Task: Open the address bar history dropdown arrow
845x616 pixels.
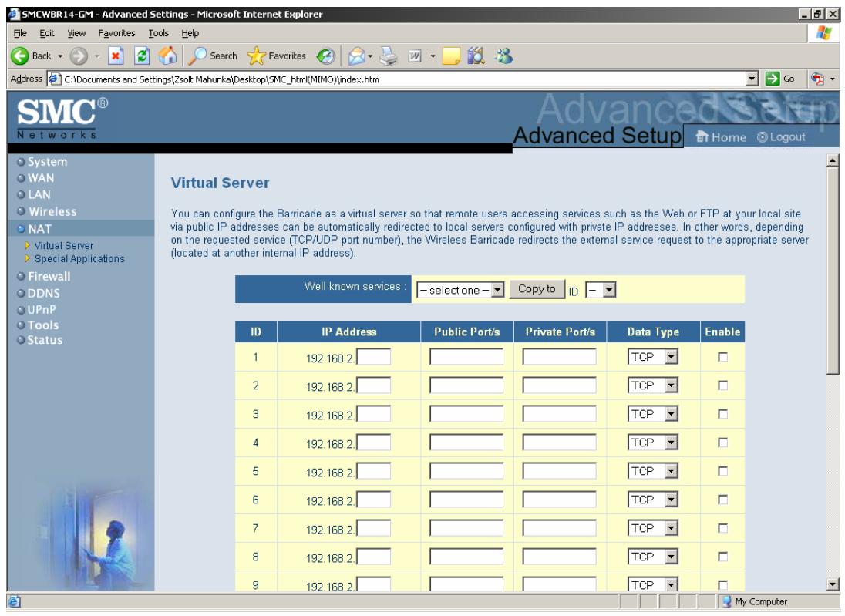Action: 752,79
